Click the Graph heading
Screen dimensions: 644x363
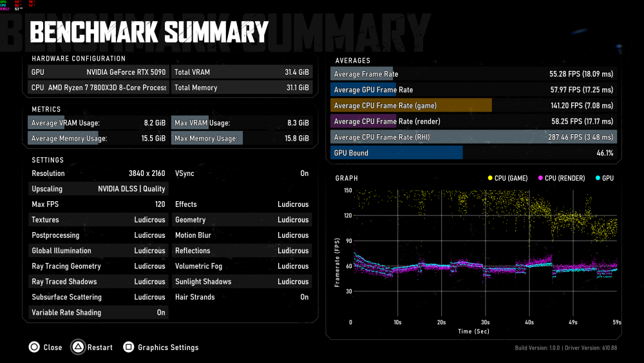[x=346, y=178]
